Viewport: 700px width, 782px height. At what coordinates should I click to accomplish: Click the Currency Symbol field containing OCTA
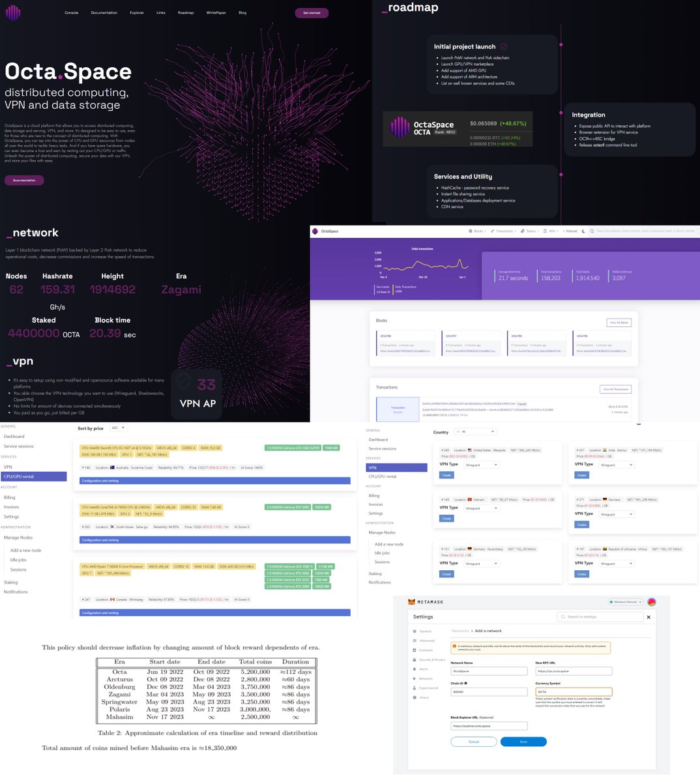pos(574,692)
